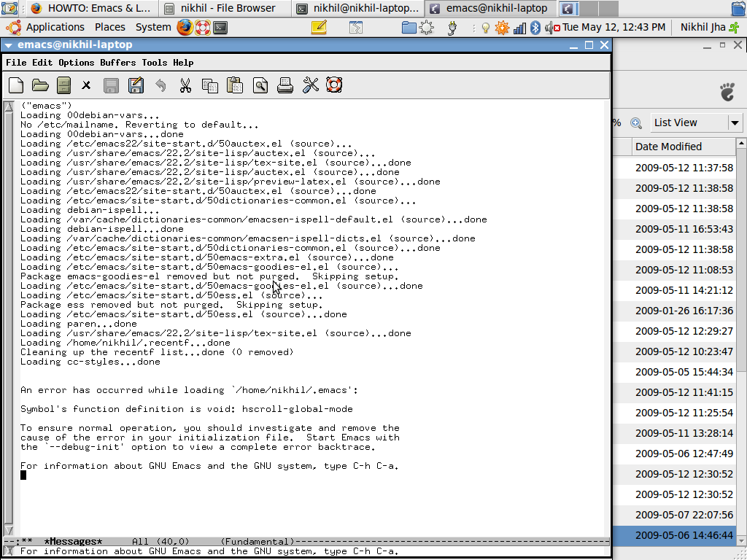This screenshot has width=747, height=560.
Task: Click the Save As floppy-with-pencil icon
Action: 136,85
